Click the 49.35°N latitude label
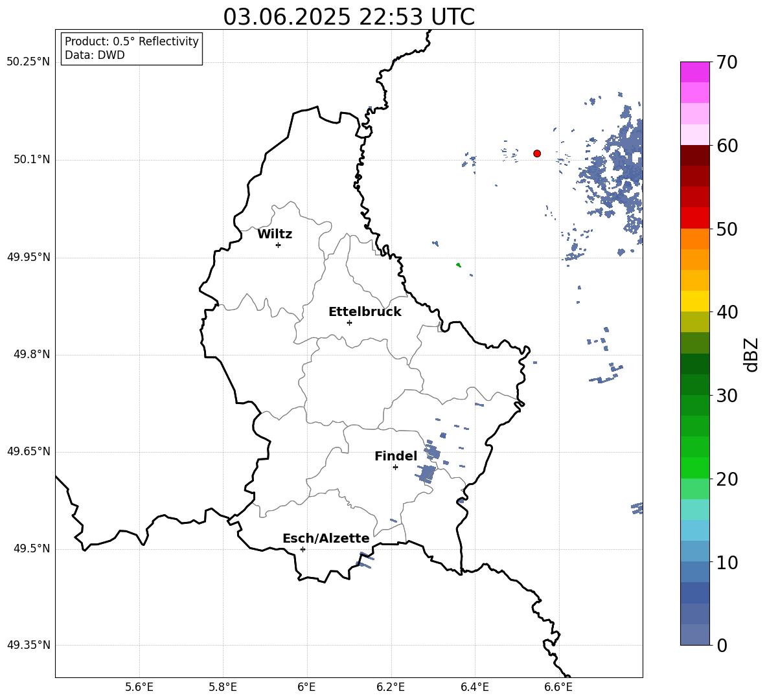767x700 pixels. click(x=29, y=645)
